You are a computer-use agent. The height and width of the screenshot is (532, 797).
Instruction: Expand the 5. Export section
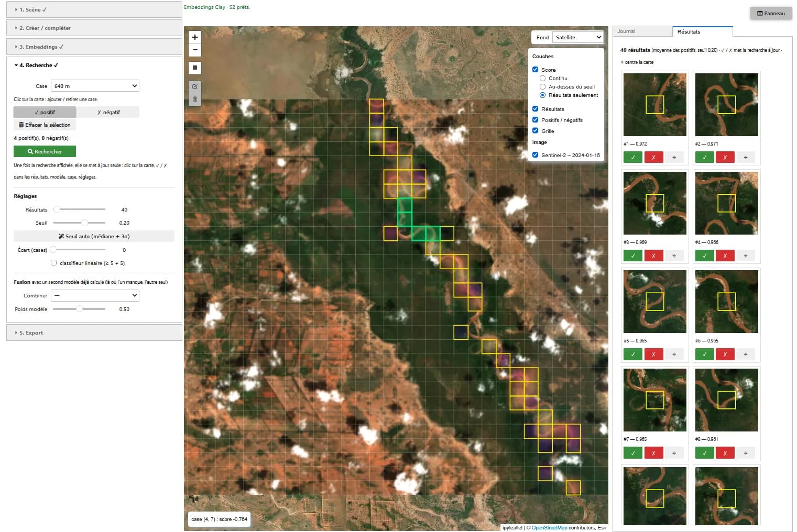(x=94, y=332)
